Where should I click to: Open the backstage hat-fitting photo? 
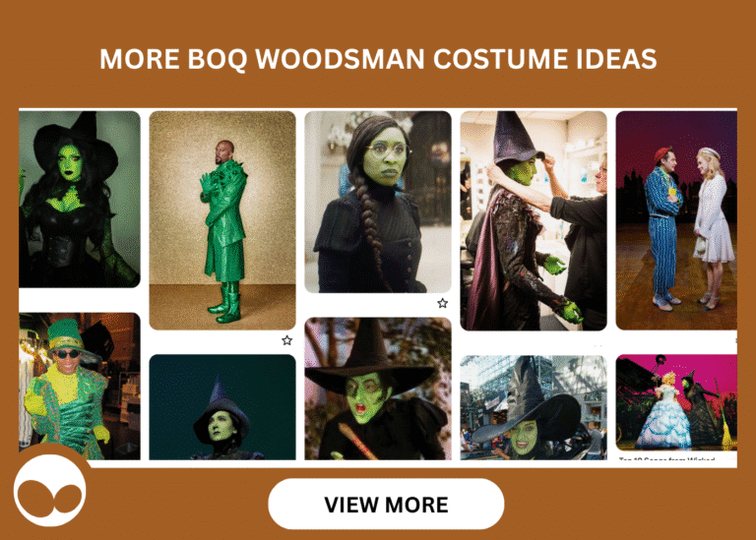pos(534,220)
